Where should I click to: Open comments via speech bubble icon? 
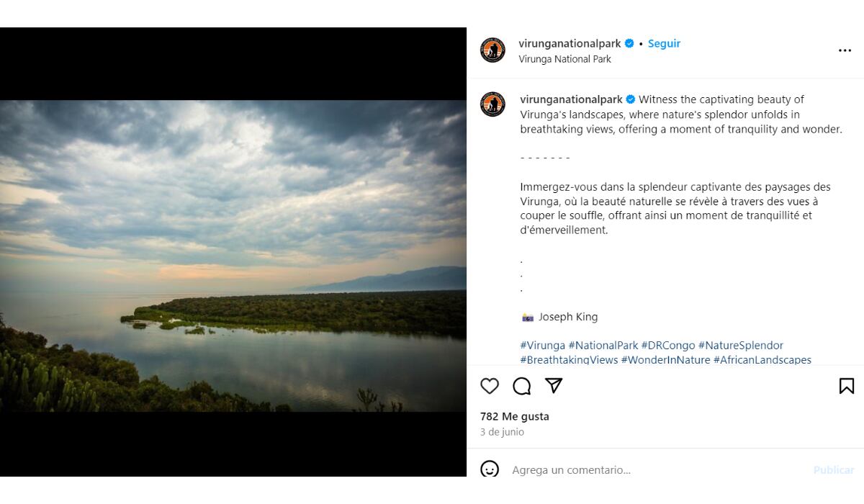pos(521,386)
